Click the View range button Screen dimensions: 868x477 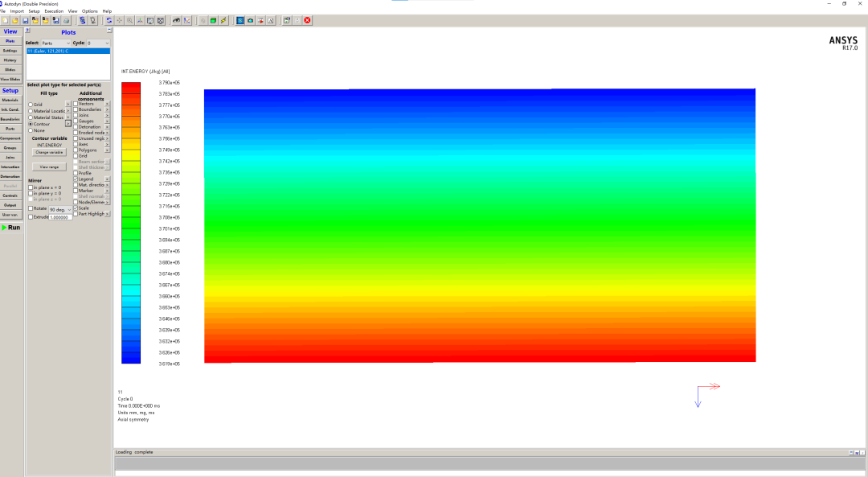click(x=49, y=167)
